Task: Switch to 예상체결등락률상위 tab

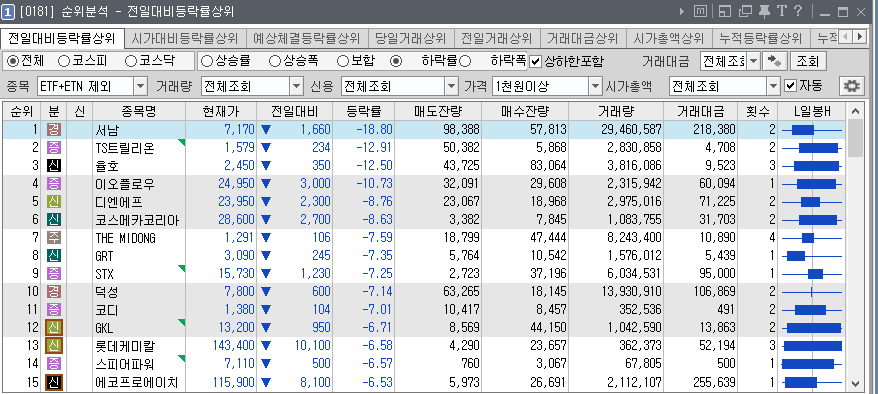Action: point(307,39)
